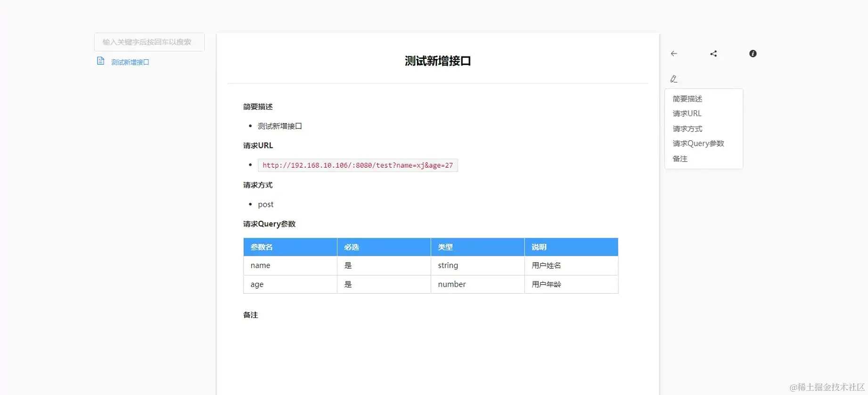This screenshot has width=868, height=395.
Task: Click the 参数名 table column header
Action: click(290, 247)
